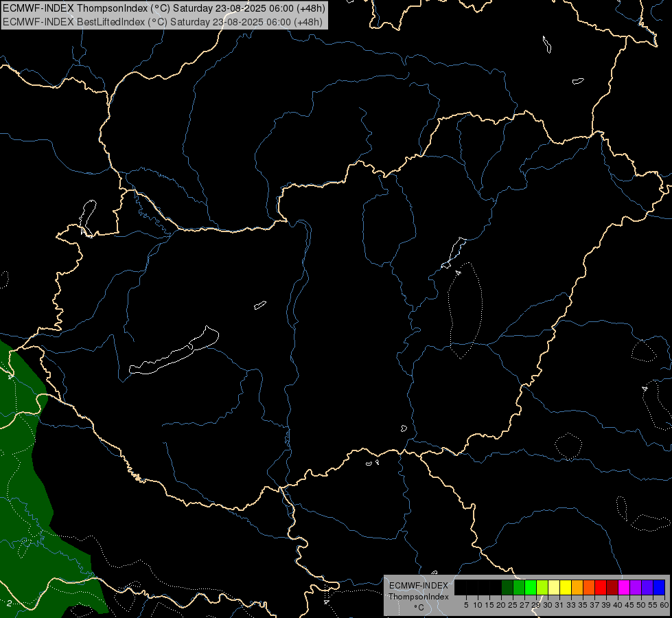Click the legend value 15
The width and height of the screenshot is (672, 618).
(489, 605)
